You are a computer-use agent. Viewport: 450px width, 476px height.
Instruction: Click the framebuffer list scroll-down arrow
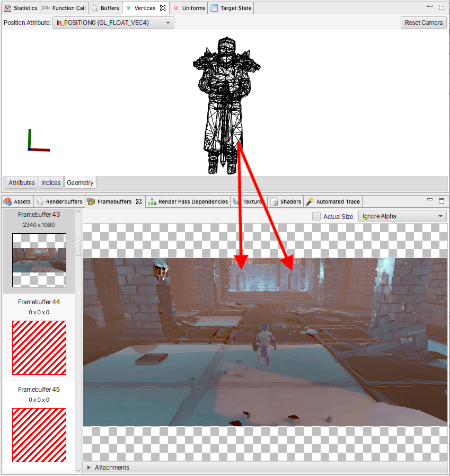[x=78, y=471]
